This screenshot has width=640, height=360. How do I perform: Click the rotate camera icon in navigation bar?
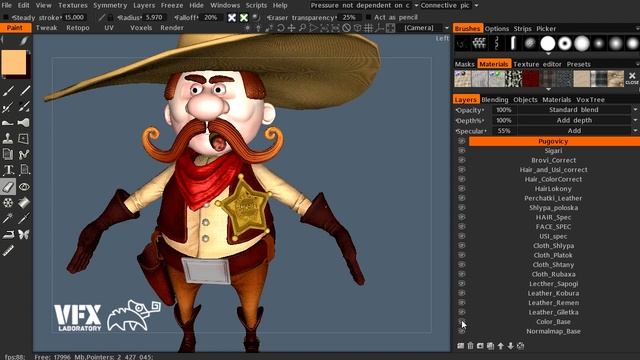[x=281, y=28]
